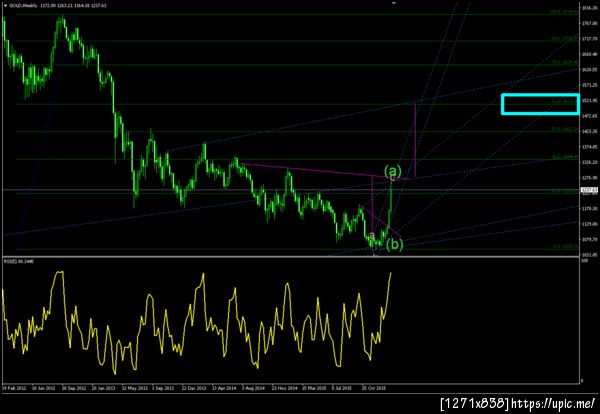Image resolution: width=600 pixels, height=414 pixels.
Task: Click the 1374.05 price axis label
Action: coord(589,147)
